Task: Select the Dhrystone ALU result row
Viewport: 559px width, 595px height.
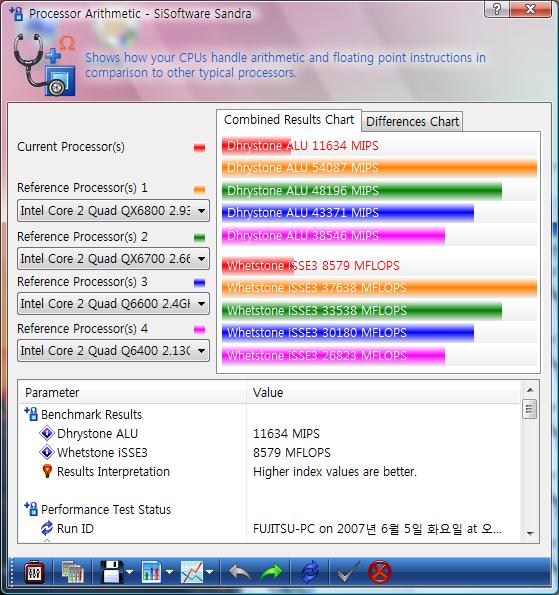Action: [269, 433]
